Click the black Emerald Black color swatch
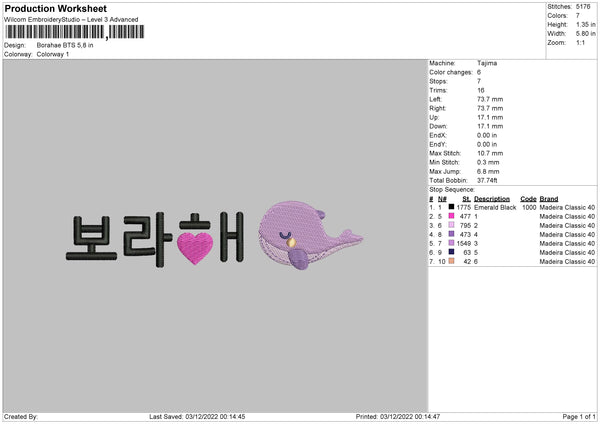The height and width of the screenshot is (424, 600). point(451,207)
